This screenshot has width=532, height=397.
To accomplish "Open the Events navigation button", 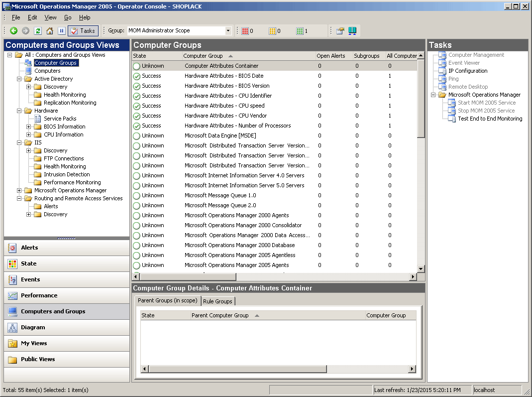I will pyautogui.click(x=67, y=280).
